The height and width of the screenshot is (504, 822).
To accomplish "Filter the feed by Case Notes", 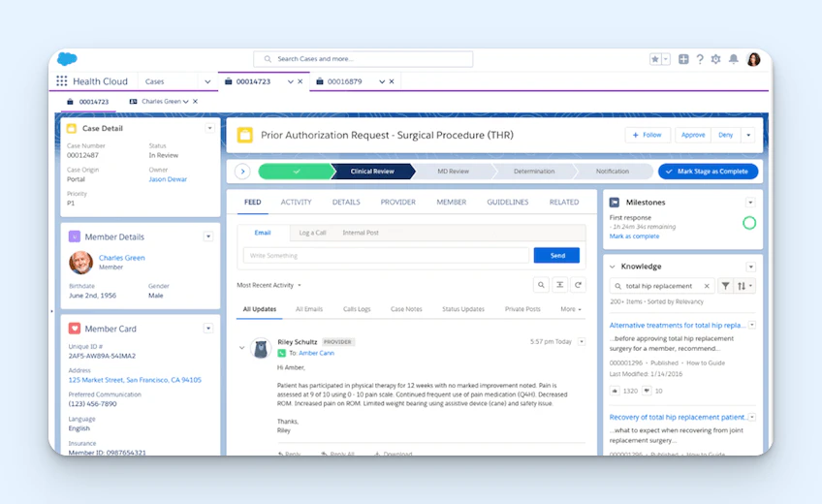I will tap(406, 309).
